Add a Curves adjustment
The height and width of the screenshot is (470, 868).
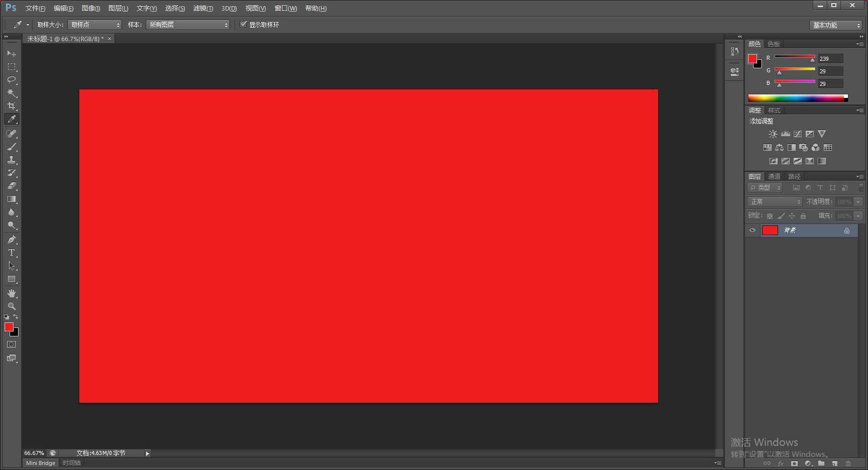pyautogui.click(x=798, y=134)
